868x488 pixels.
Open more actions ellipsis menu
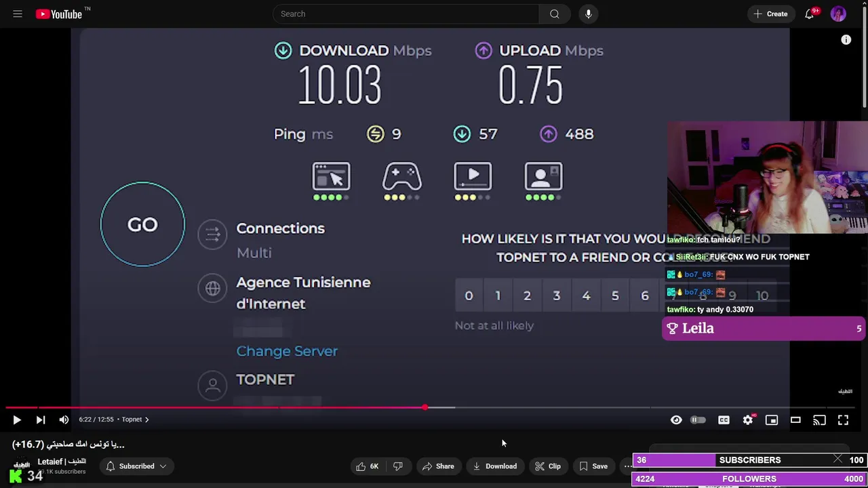[628, 466]
